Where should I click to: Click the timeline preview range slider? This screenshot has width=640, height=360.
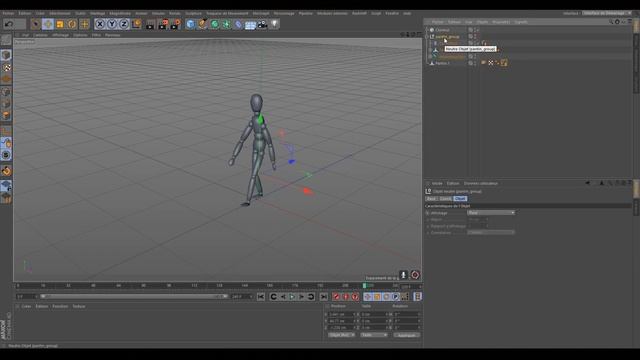pyautogui.click(x=134, y=296)
